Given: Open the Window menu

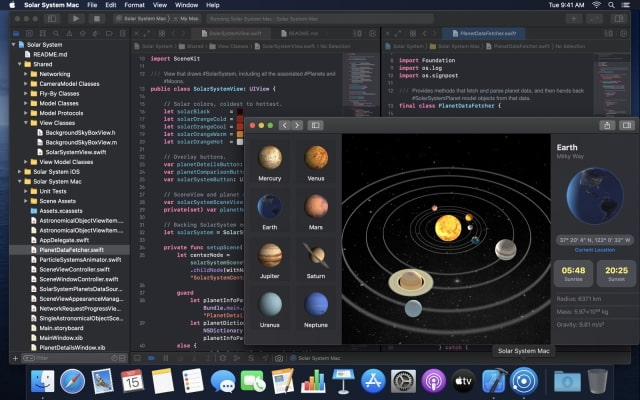Looking at the screenshot, I should (186, 5).
